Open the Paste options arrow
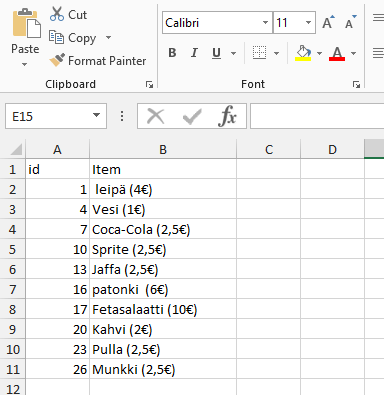 click(x=24, y=64)
